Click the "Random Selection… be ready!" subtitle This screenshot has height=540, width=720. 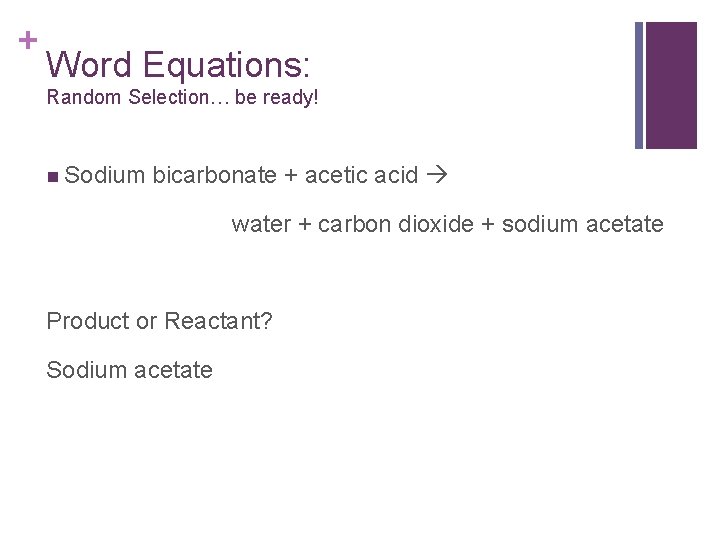(182, 99)
